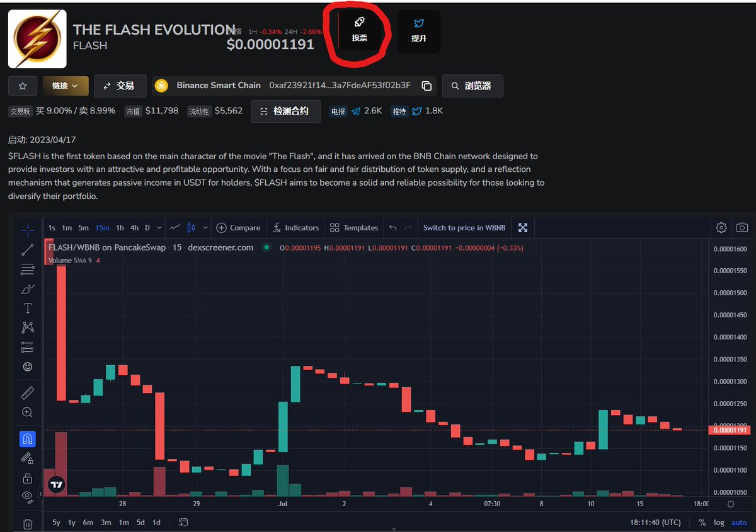
Task: Toggle auto scale button
Action: (738, 523)
